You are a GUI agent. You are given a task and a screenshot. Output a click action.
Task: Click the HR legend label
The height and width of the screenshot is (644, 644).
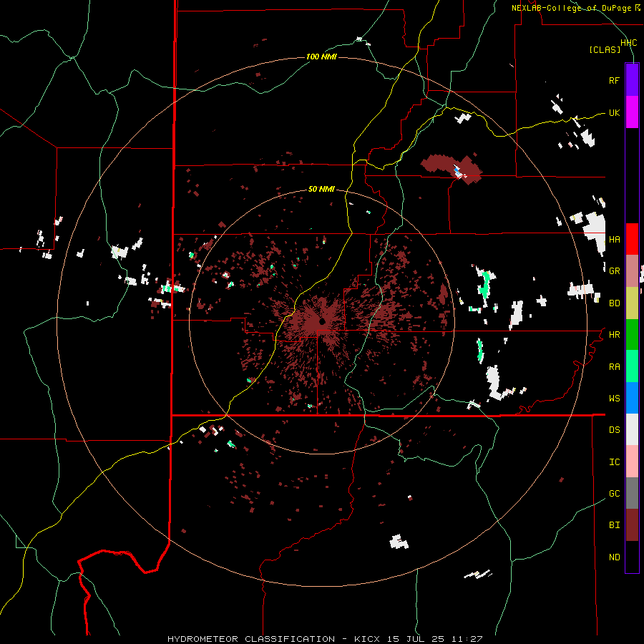point(614,335)
